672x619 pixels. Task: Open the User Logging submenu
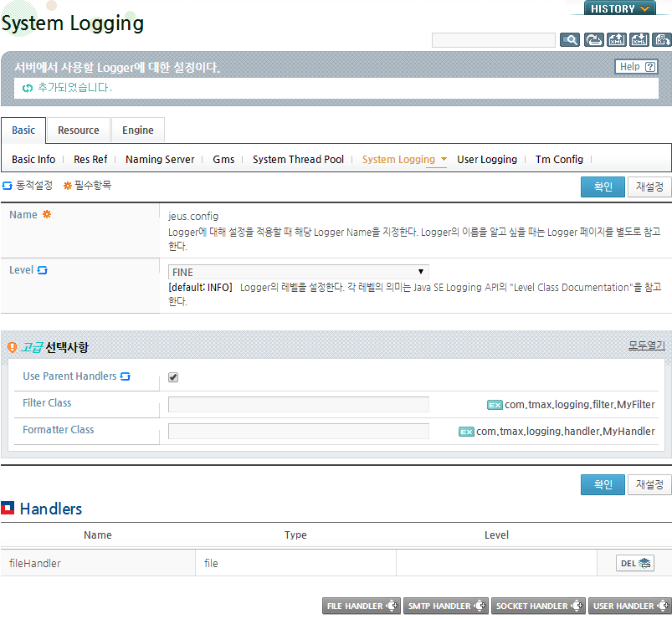tap(487, 160)
